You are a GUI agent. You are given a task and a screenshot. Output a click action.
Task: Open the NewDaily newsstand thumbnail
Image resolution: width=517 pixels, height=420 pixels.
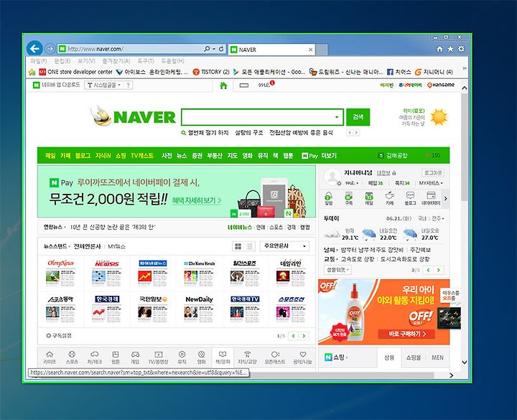point(199,309)
